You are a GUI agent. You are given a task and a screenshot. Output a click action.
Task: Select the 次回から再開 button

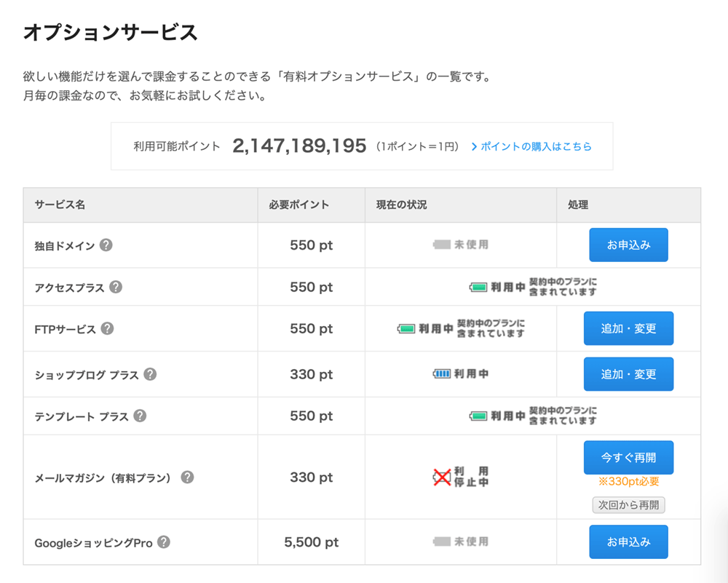tap(628, 505)
